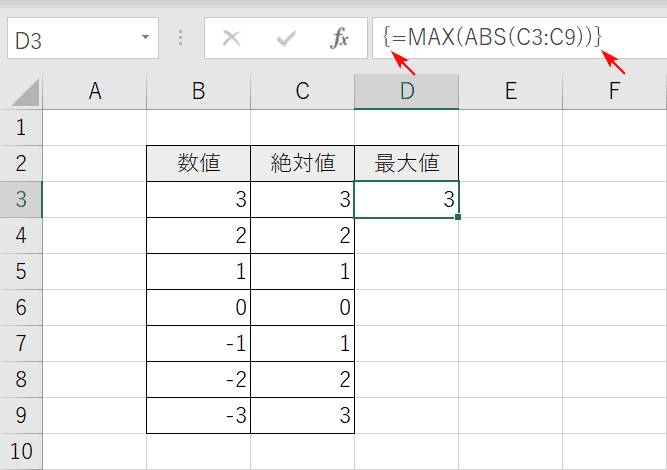Image resolution: width=667 pixels, height=470 pixels.
Task: Click the 最大値 header cell
Action: (406, 163)
